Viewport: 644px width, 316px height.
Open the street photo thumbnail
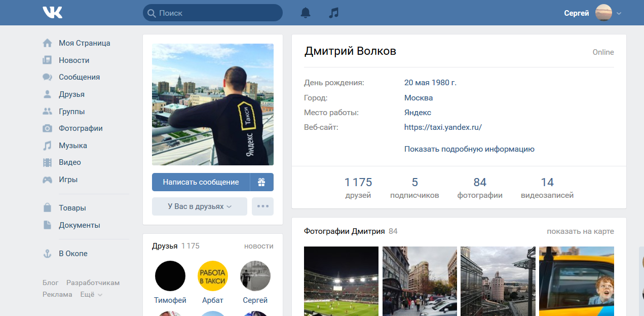pos(420,281)
